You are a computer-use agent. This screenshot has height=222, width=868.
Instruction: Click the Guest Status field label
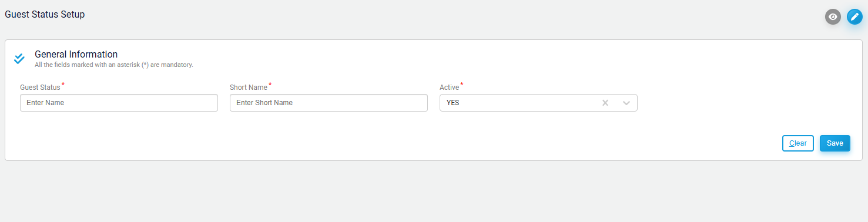(x=40, y=88)
